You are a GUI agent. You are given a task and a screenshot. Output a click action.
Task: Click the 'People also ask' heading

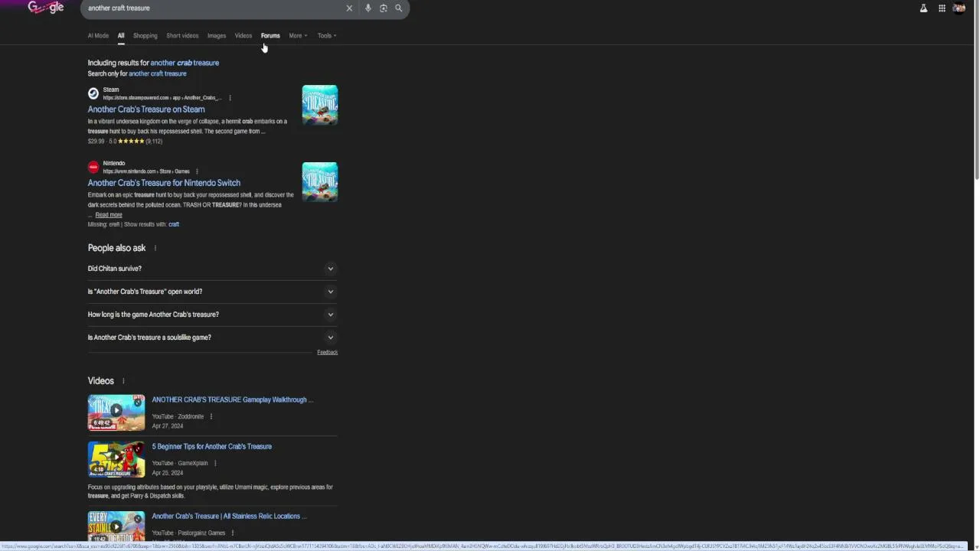(x=116, y=248)
